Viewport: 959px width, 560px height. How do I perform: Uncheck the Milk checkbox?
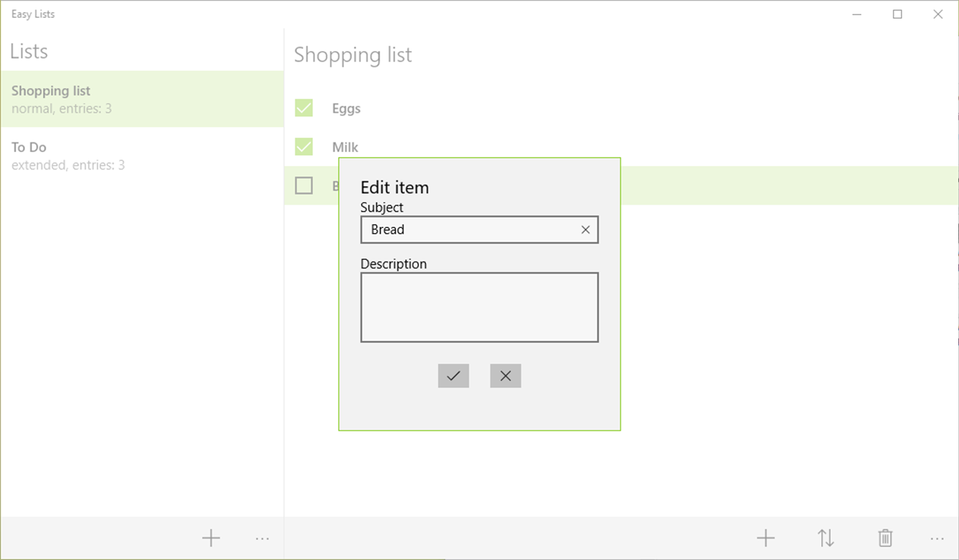pyautogui.click(x=304, y=147)
